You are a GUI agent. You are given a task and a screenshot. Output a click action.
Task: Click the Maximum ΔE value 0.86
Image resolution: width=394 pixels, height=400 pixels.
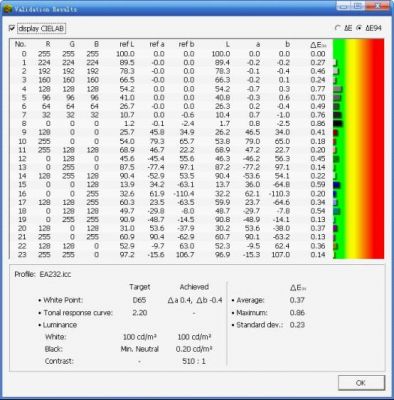point(297,313)
